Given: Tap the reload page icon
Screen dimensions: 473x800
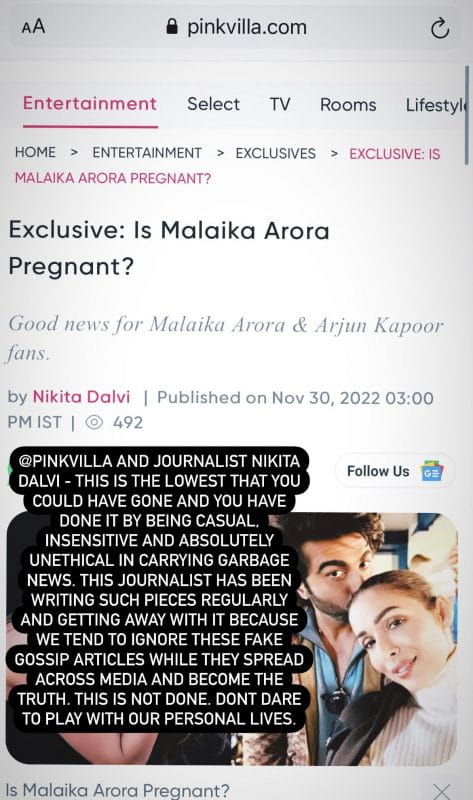Looking at the screenshot, I should point(439,29).
